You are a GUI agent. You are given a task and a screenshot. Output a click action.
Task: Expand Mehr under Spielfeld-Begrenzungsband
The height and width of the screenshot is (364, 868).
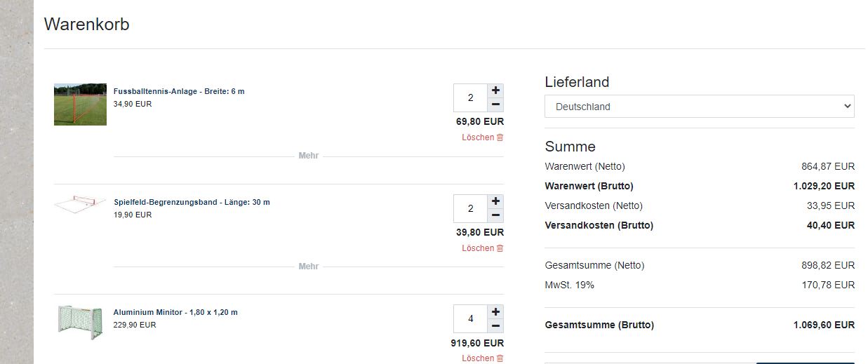coord(309,267)
